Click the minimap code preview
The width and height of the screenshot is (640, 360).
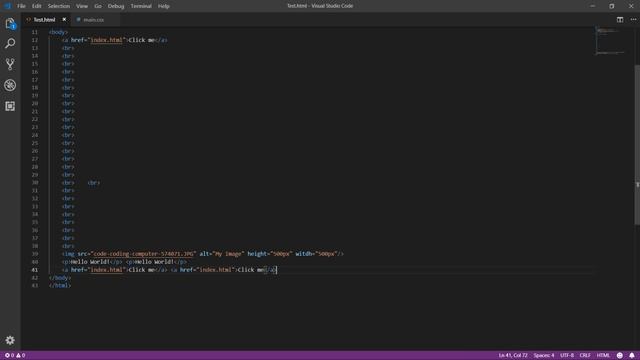(x=610, y=41)
